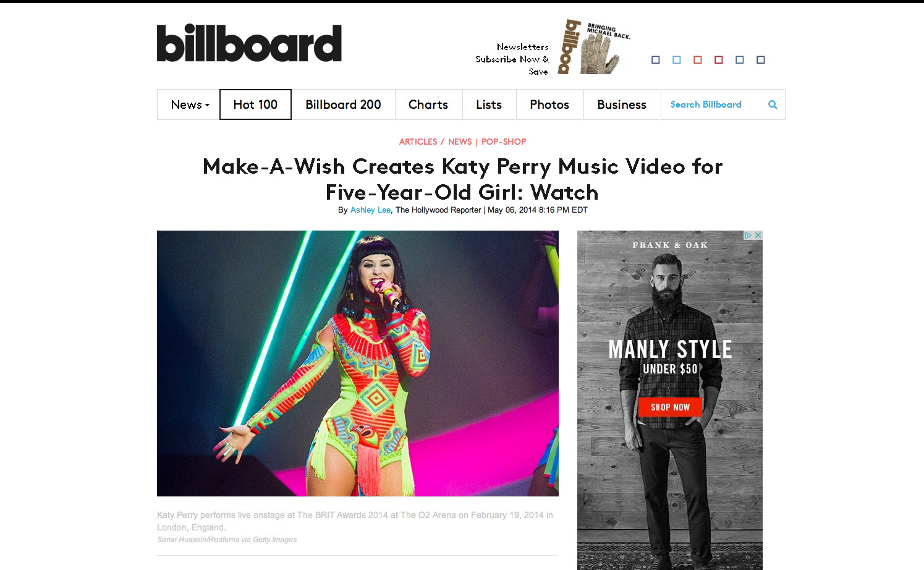924x570 pixels.
Task: Open the Hot 100 tab
Action: coord(255,104)
